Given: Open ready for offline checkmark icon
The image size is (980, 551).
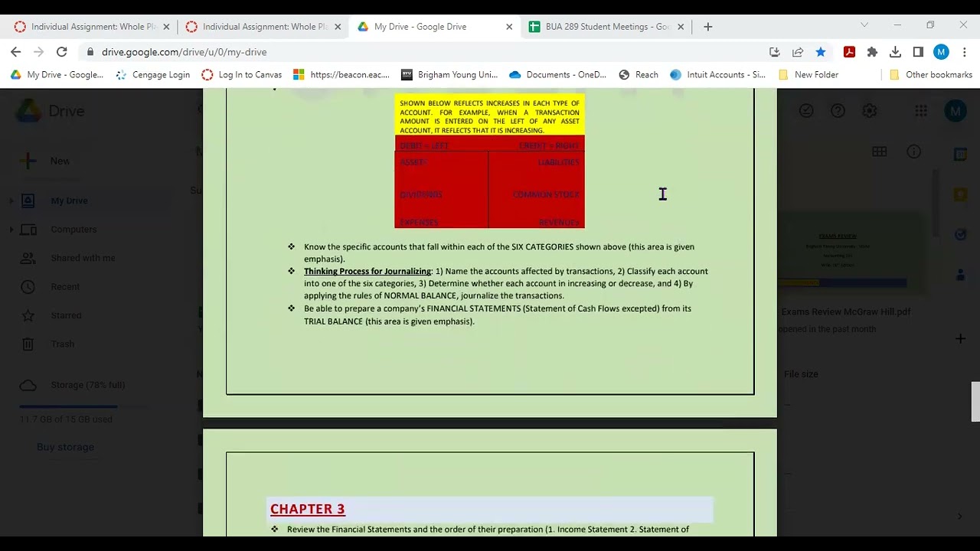Looking at the screenshot, I should click(806, 111).
